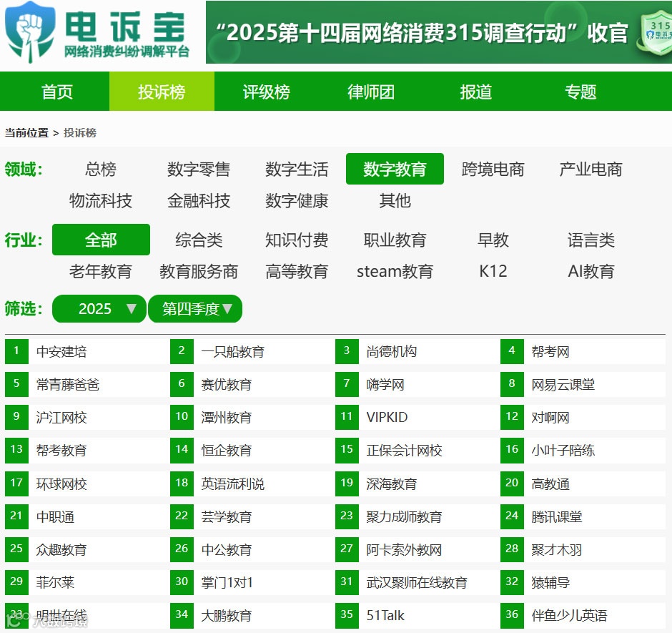Filter industry by 老年教育
Image resolution: width=672 pixels, height=633 pixels.
(x=101, y=271)
